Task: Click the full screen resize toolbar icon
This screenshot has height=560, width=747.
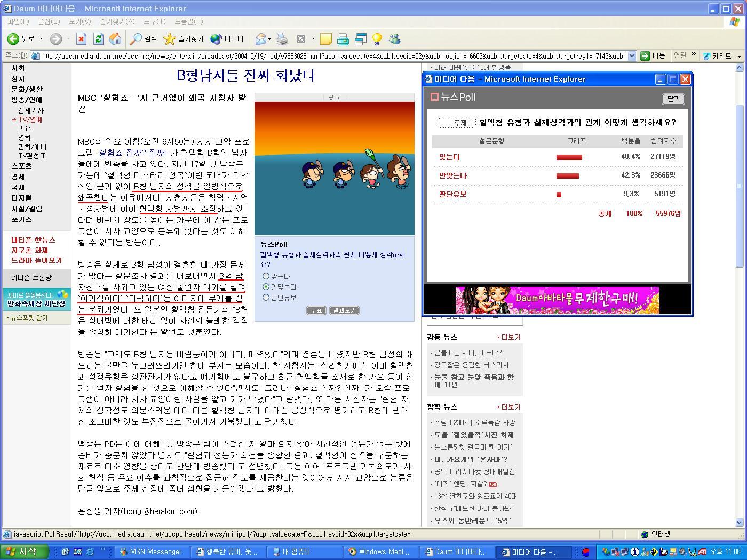Action: point(301,38)
